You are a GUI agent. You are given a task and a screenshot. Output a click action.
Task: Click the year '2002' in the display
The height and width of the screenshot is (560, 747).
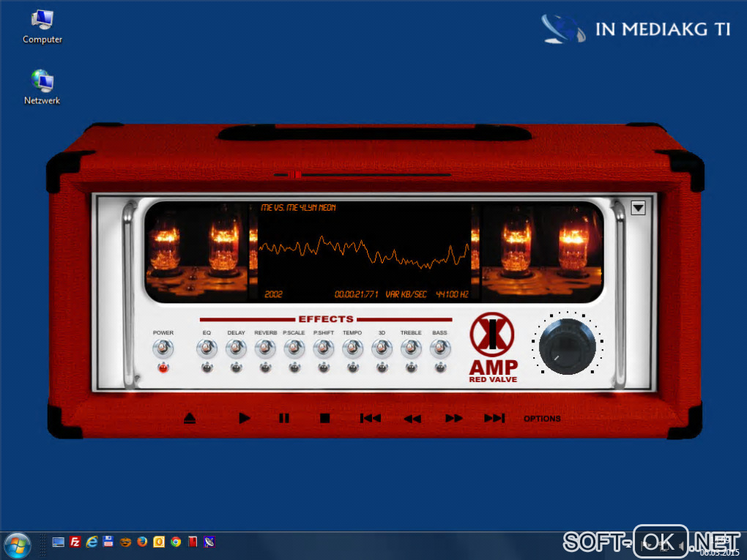click(x=273, y=294)
